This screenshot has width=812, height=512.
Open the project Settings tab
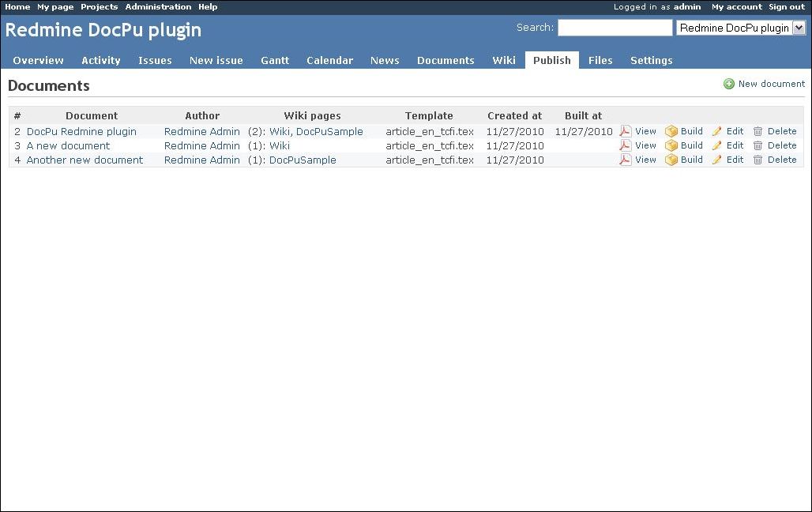[652, 60]
